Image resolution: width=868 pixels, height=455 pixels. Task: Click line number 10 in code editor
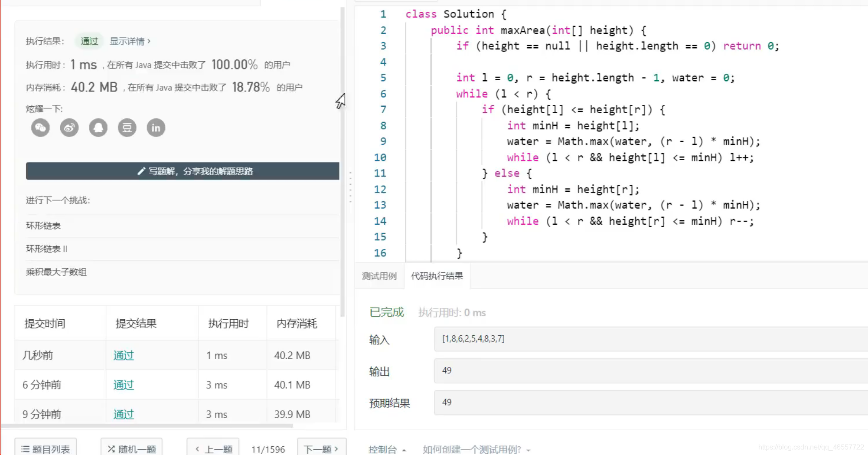pyautogui.click(x=380, y=157)
